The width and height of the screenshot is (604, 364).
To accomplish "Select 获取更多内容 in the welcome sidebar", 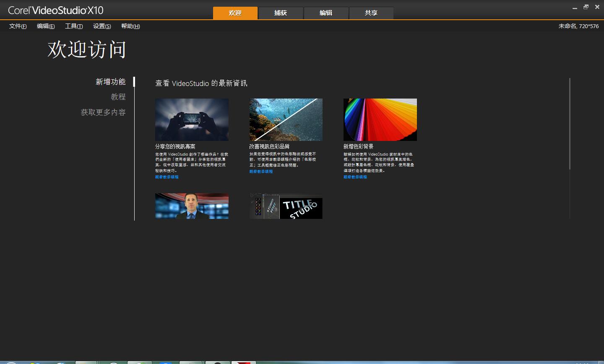I will pyautogui.click(x=103, y=112).
